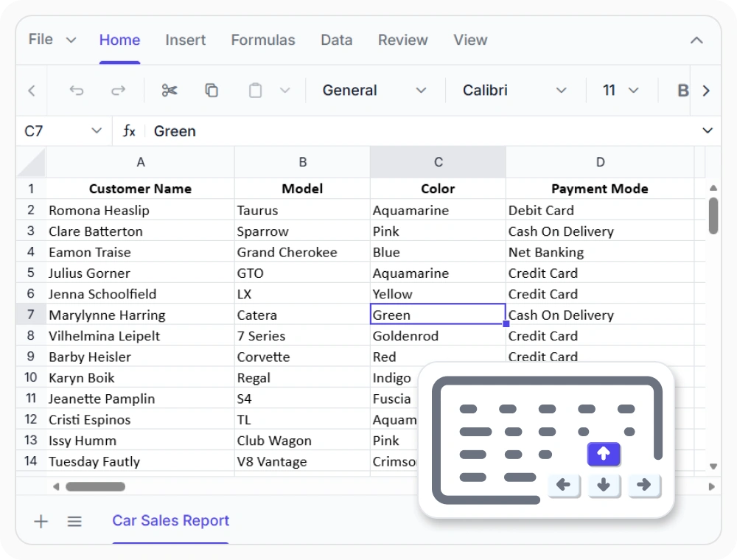Open the Name Box C7 dropdown
Viewport: 737px width, 560px height.
pyautogui.click(x=97, y=130)
